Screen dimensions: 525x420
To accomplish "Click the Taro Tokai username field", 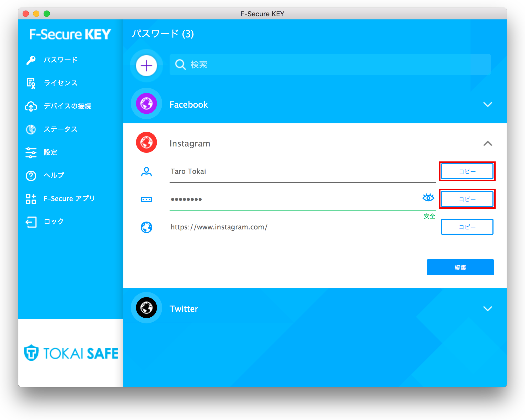I will [x=303, y=172].
